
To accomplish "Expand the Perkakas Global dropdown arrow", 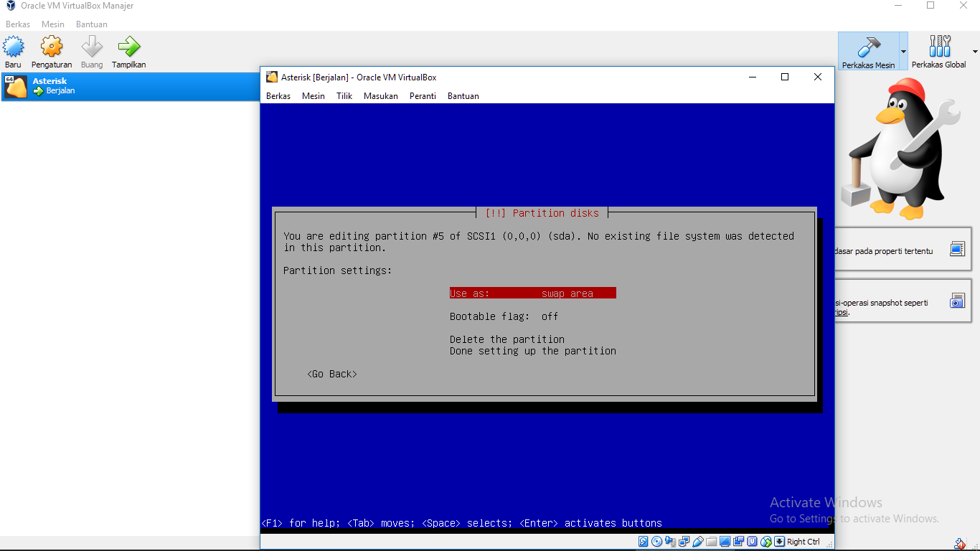I will click(975, 52).
